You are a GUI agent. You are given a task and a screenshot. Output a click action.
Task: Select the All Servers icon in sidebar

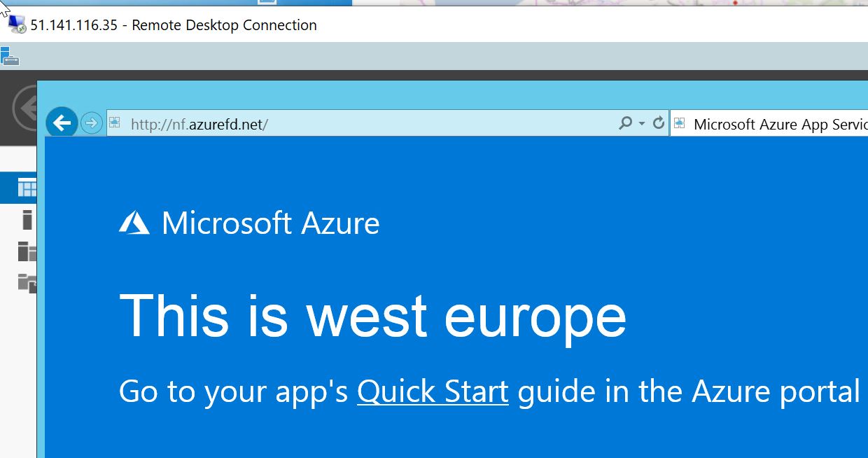(x=27, y=251)
